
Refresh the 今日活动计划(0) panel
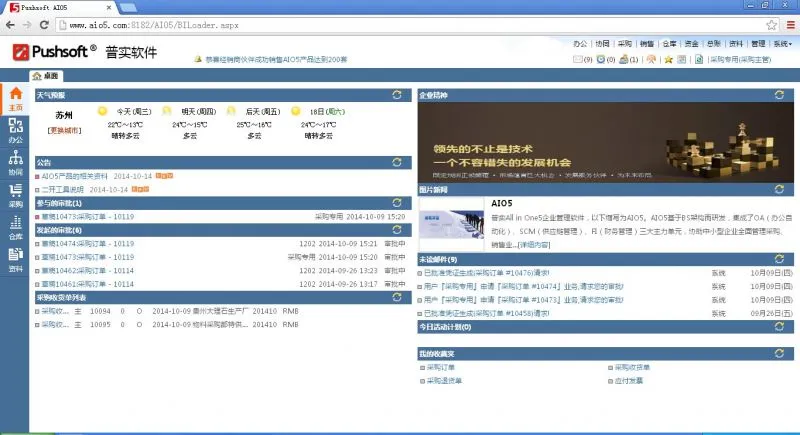point(779,326)
